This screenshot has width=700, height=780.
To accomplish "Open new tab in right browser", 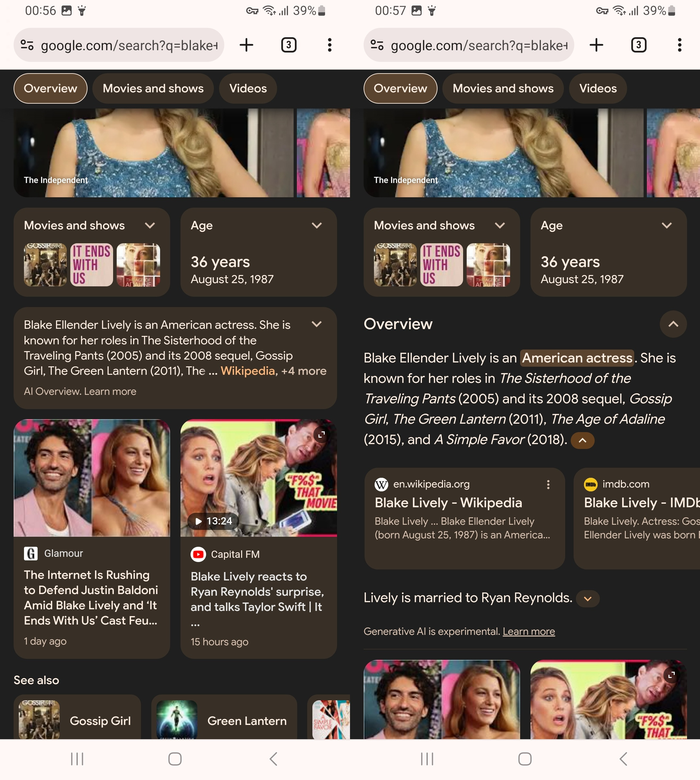I will (x=596, y=45).
